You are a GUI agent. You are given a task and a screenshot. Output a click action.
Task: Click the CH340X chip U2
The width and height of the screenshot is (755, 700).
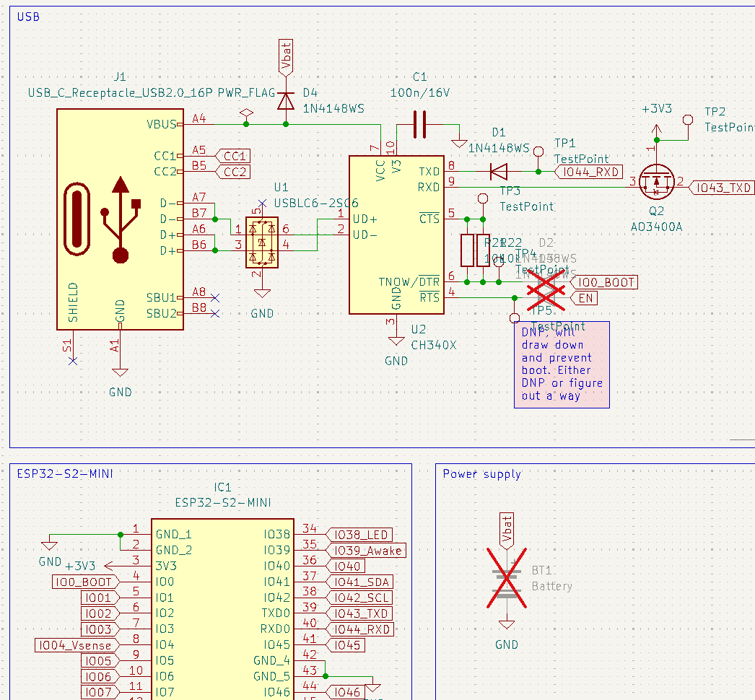pyautogui.click(x=396, y=235)
